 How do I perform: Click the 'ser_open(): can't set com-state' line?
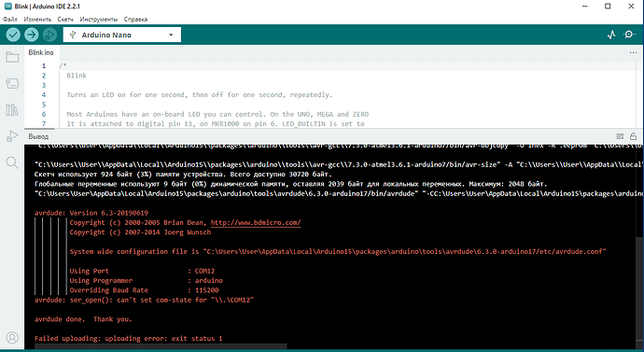pos(144,300)
